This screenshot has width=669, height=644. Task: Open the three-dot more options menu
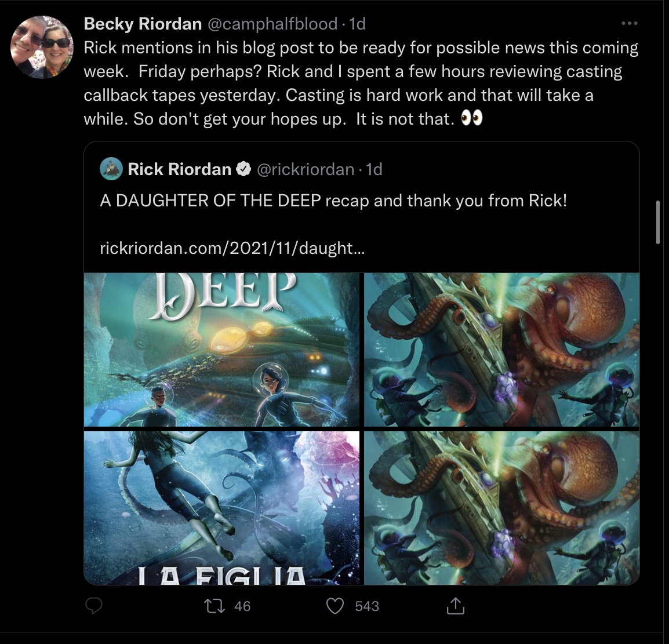630,23
